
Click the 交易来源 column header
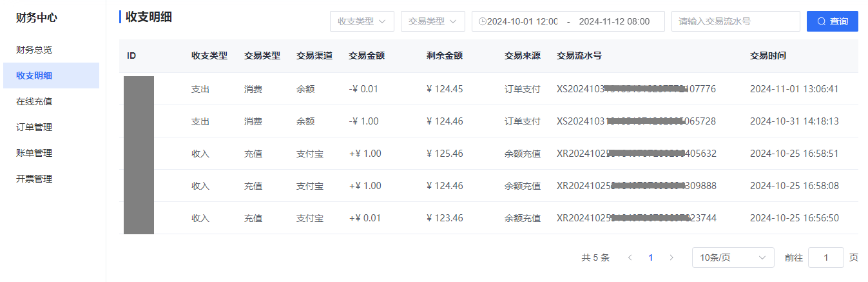click(x=523, y=56)
